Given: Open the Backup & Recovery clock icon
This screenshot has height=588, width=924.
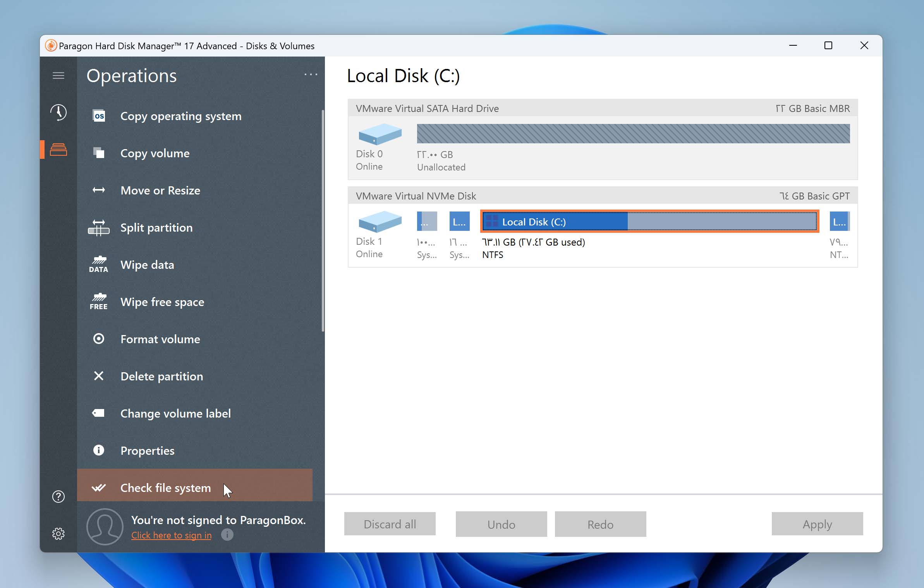Looking at the screenshot, I should pyautogui.click(x=58, y=113).
